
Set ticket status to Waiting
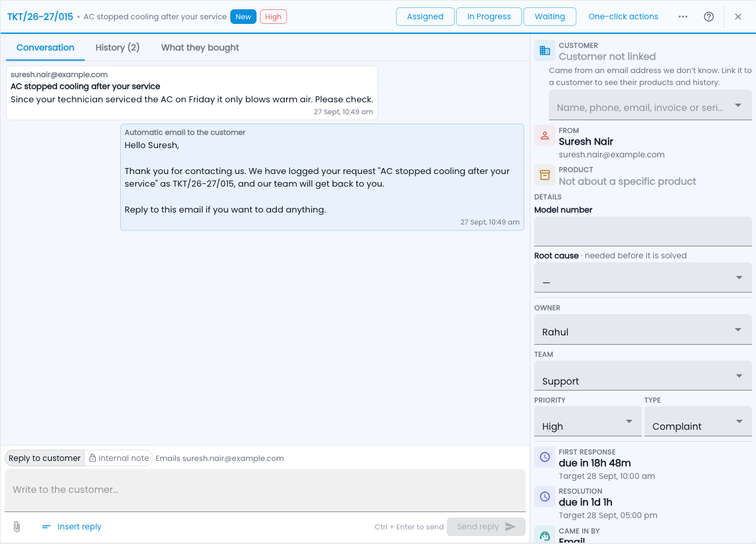tap(550, 17)
